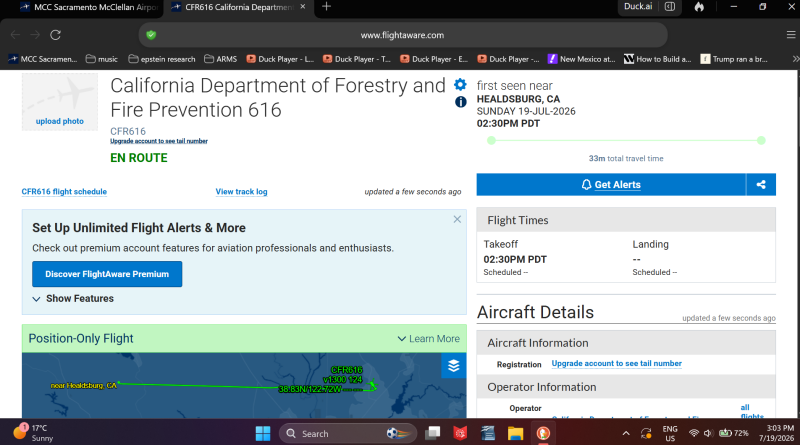800x445 pixels.
Task: Open the map layers icon
Action: click(x=454, y=365)
